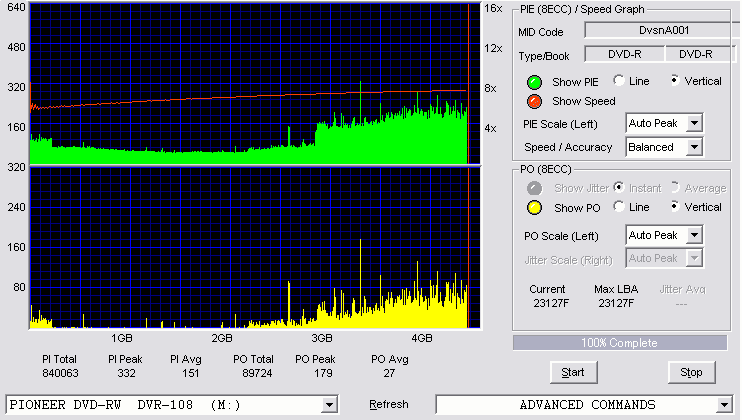
Task: Click the 16x speed axis label
Action: pos(493,8)
